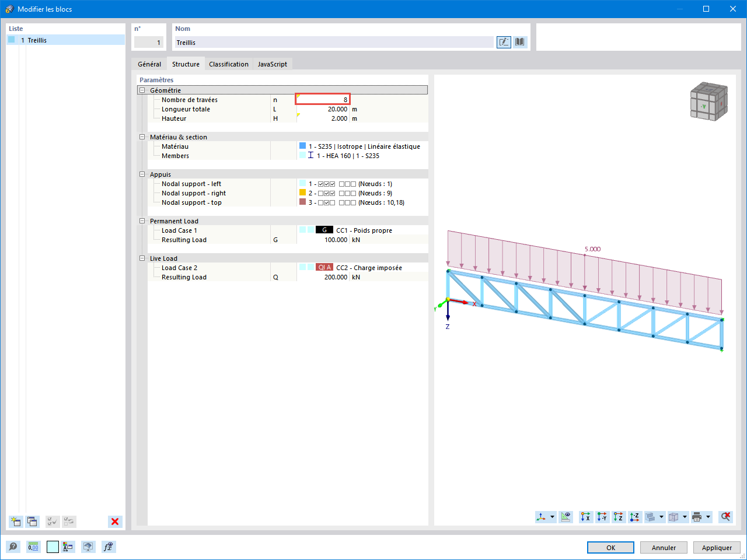The image size is (747, 560).
Task: Click the invert selection icon under Liste
Action: [x=69, y=521]
